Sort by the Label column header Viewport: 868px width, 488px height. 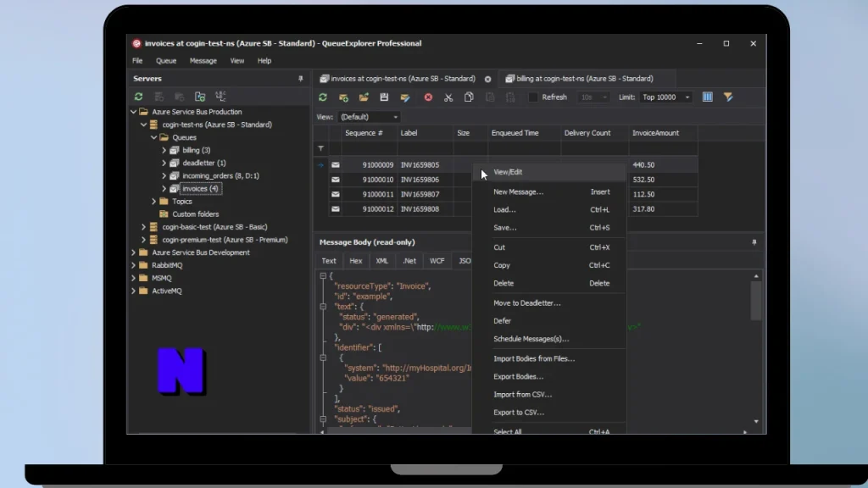[426, 133]
